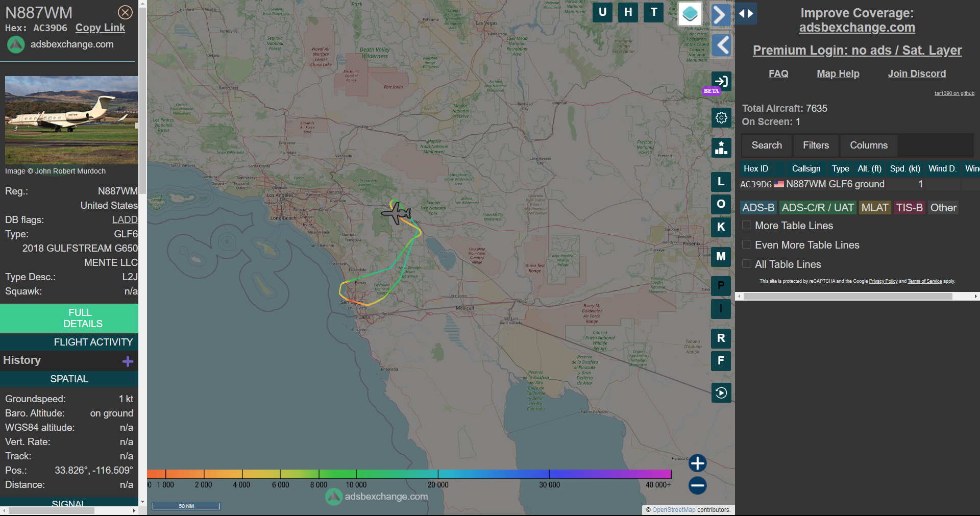The width and height of the screenshot is (980, 516).
Task: Open OpenStreetMap attribution link
Action: tap(674, 509)
